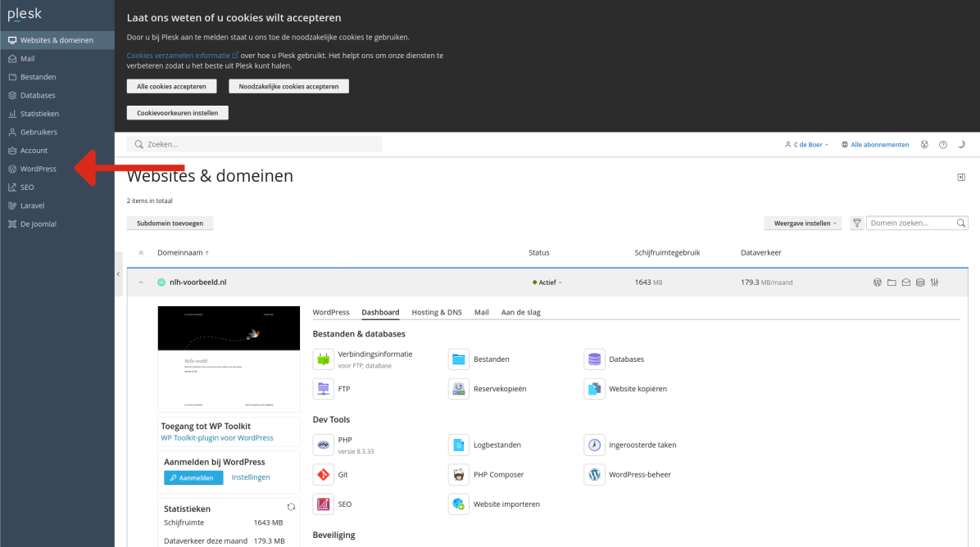
Task: Open De Joomla! sidebar item
Action: (38, 224)
